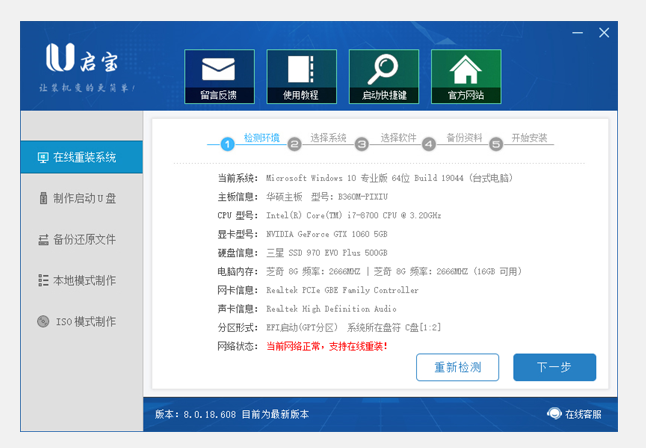Viewport: 646px width, 448px height.
Task: Switch to 选择软件 step tab
Action: tap(398, 138)
